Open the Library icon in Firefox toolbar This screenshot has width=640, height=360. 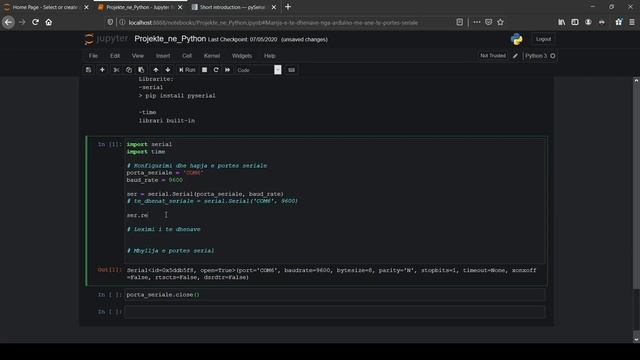(562, 22)
